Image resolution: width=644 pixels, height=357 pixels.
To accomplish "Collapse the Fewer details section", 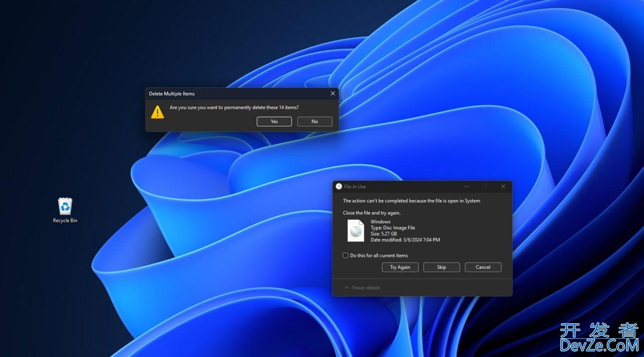I will [363, 287].
